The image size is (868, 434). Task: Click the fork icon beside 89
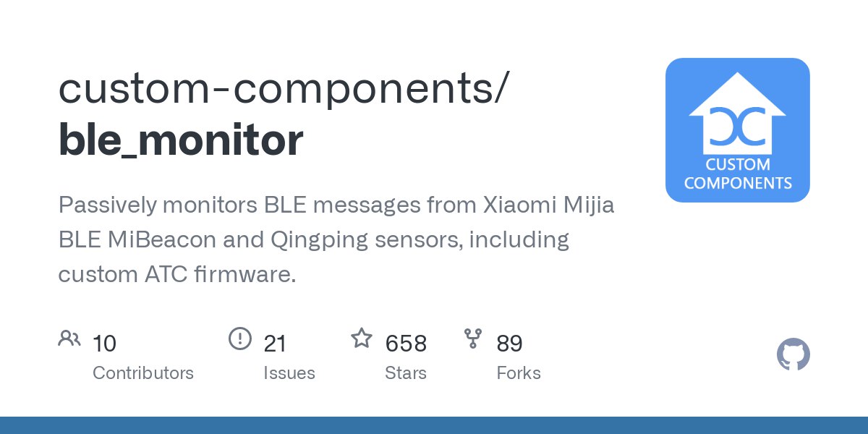[x=473, y=338]
